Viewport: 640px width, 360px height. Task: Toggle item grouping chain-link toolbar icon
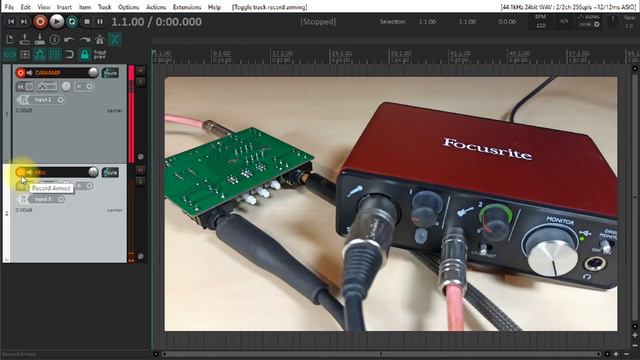[10, 54]
